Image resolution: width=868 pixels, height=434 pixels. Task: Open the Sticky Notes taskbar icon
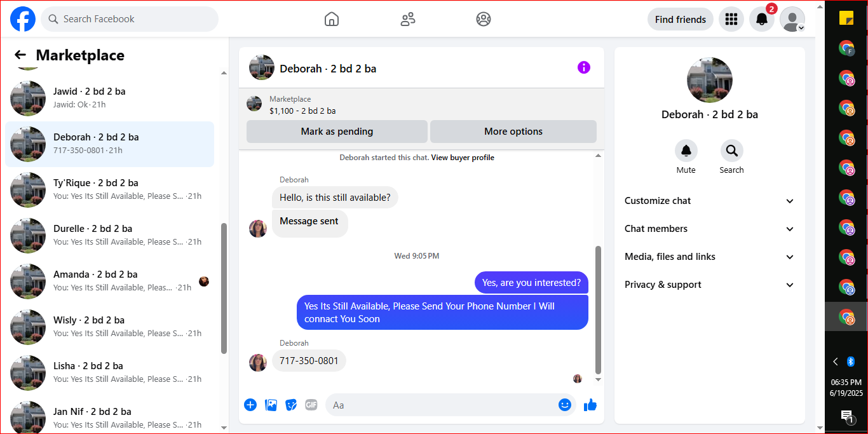pos(846,18)
